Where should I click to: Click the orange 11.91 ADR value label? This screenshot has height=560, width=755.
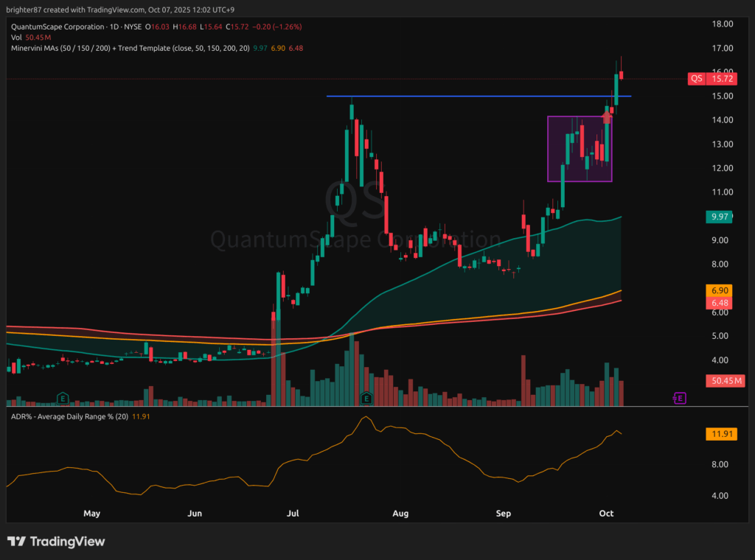(719, 435)
